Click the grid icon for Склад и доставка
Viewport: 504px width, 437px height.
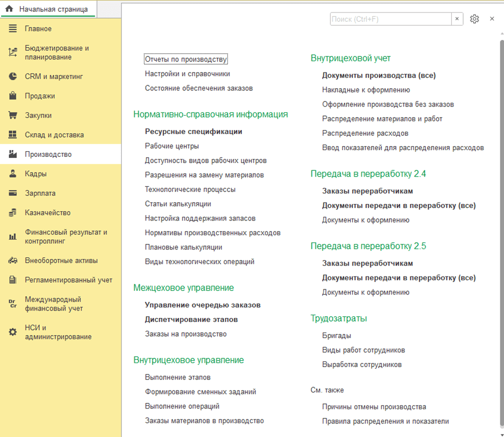(x=13, y=135)
